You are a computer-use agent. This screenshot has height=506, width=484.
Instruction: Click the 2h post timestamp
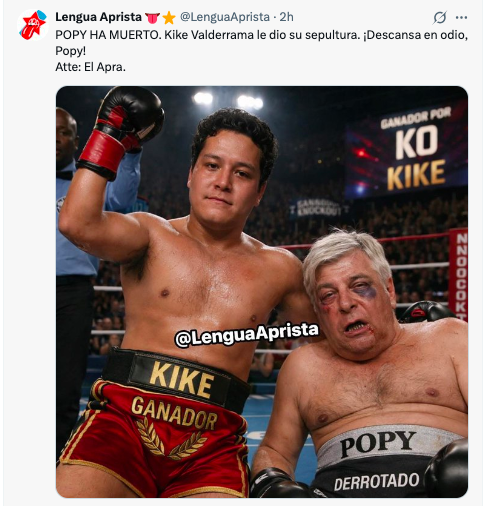(x=286, y=17)
